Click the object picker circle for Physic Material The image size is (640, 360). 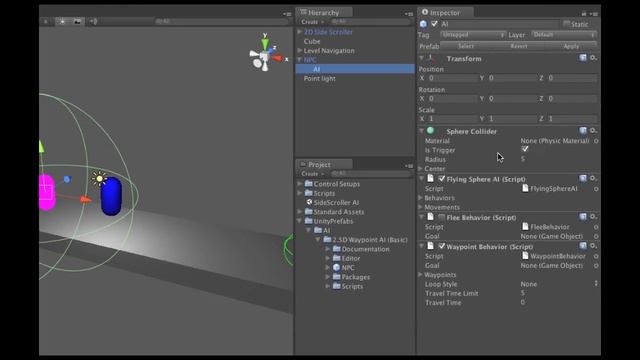(x=596, y=141)
